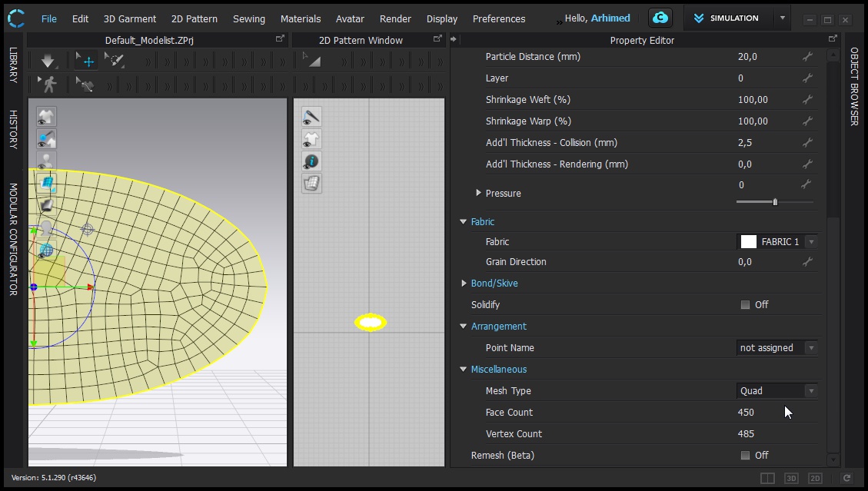Click the split-view layout icon in status bar
Image resolution: width=868 pixels, height=491 pixels.
(767, 478)
